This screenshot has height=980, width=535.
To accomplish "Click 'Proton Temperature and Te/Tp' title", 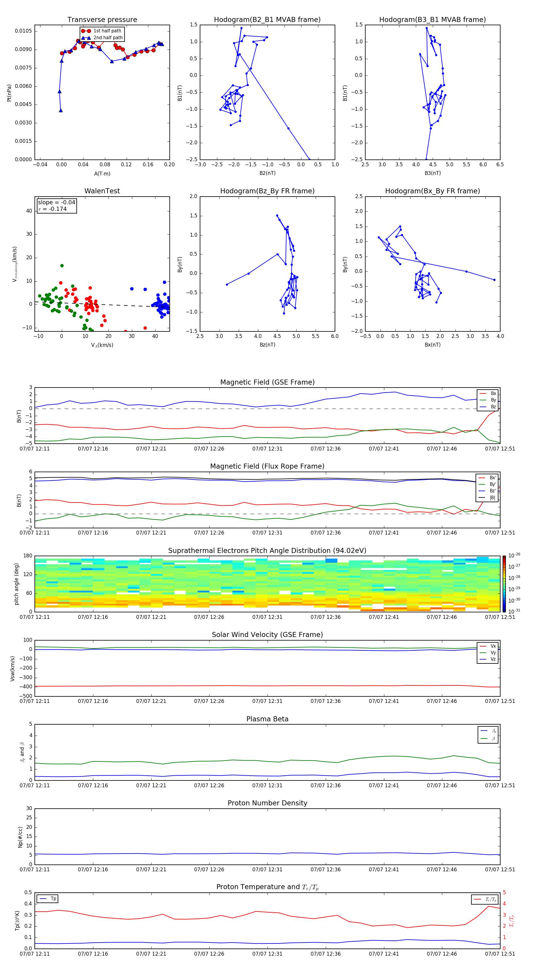I will (x=267, y=887).
